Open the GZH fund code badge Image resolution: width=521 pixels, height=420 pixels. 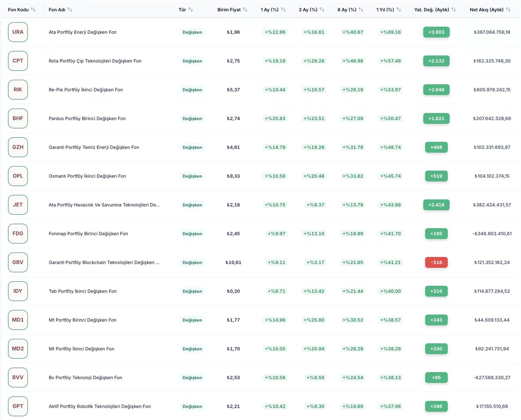pos(18,147)
